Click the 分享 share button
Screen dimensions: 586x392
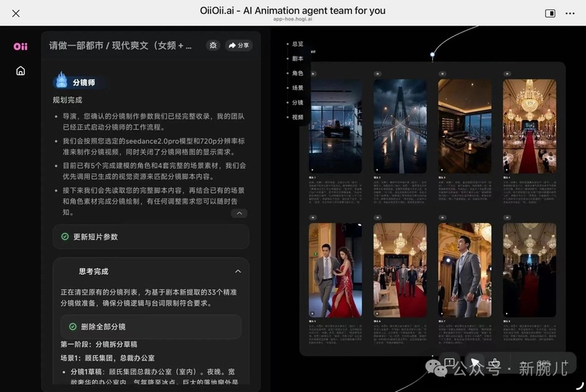[x=239, y=45]
